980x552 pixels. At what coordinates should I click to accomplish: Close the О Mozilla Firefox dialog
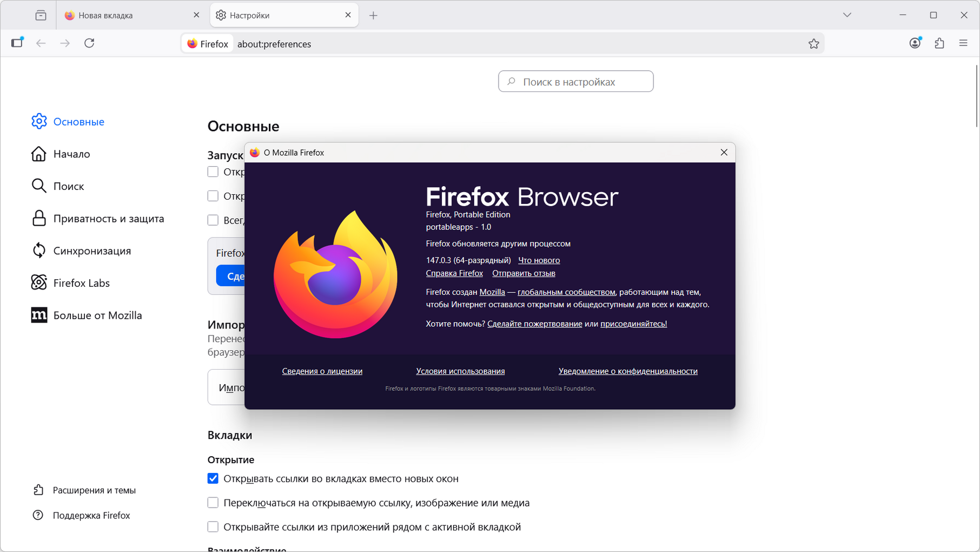point(724,153)
